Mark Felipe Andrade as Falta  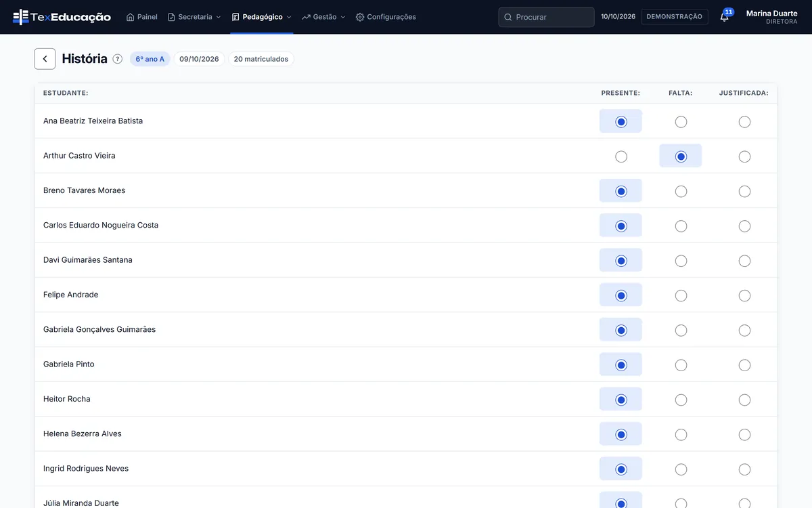coord(681,296)
